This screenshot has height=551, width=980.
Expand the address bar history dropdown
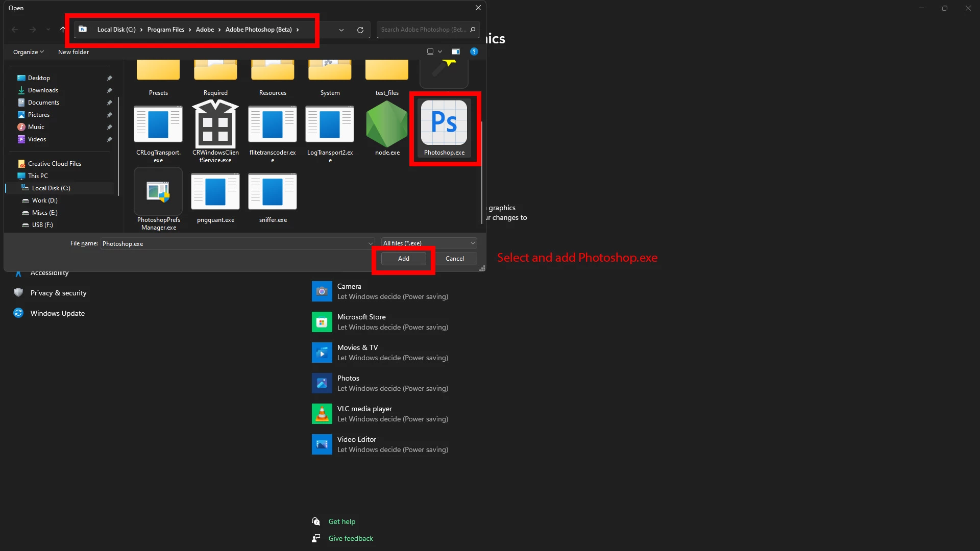pos(341,30)
